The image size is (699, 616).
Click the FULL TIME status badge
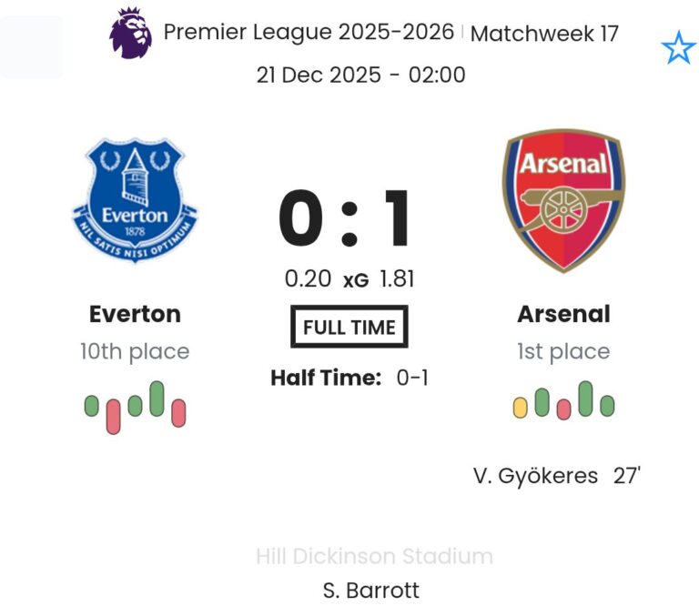click(x=349, y=328)
